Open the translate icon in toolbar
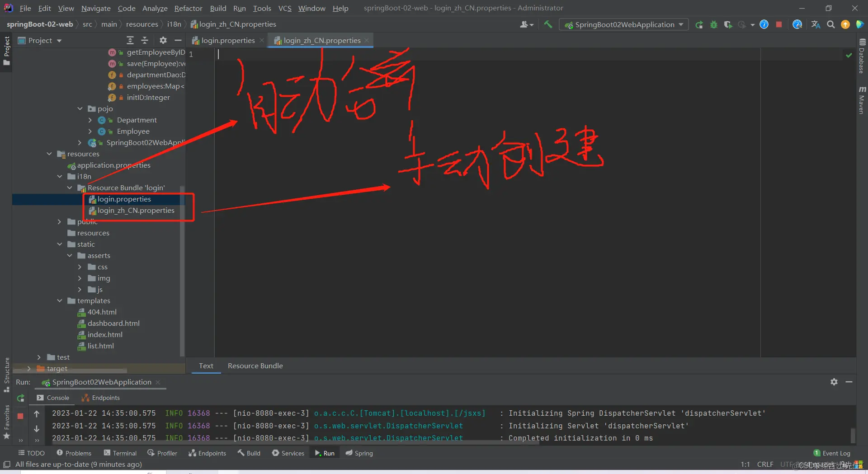This screenshot has width=868, height=474. [x=816, y=24]
